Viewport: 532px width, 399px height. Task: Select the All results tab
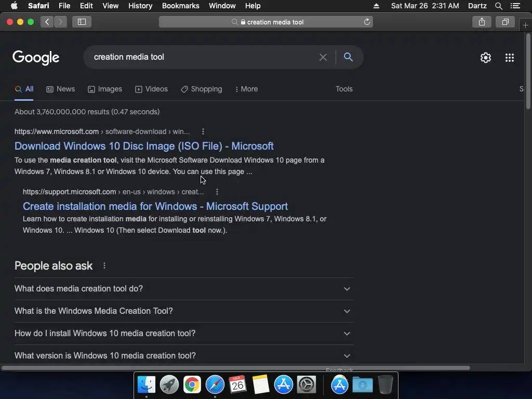(24, 89)
